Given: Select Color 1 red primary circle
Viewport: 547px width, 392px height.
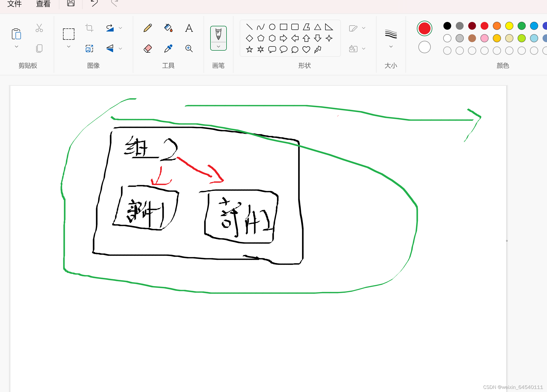Looking at the screenshot, I should (x=424, y=28).
